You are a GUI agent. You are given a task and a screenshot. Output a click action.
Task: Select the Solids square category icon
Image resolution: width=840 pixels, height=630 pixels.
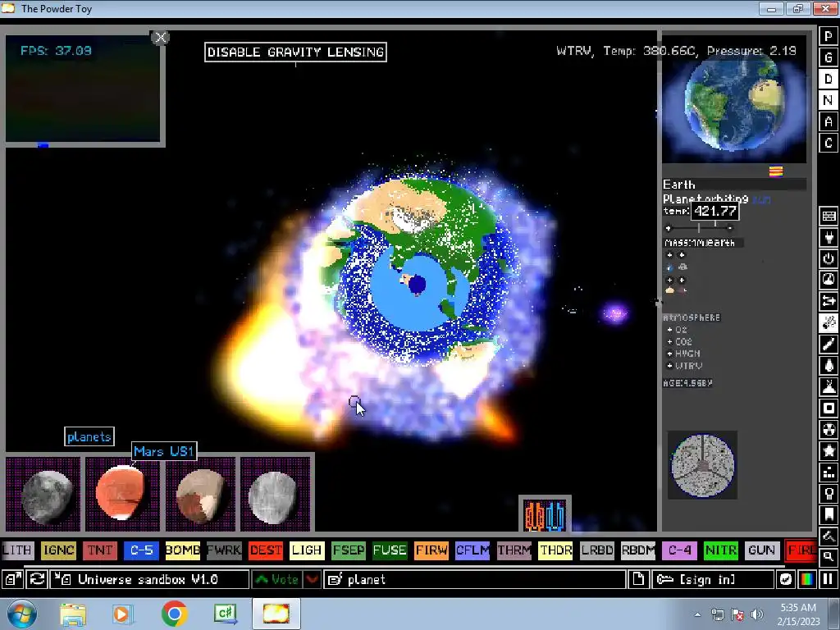(829, 409)
